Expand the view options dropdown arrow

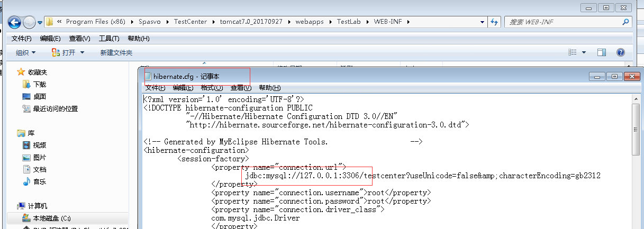(x=584, y=52)
